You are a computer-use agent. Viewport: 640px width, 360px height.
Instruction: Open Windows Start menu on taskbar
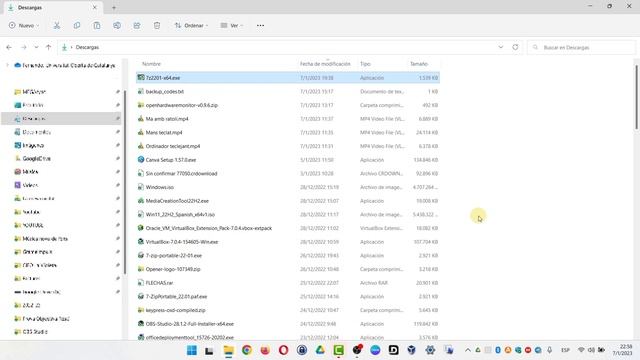[191, 350]
